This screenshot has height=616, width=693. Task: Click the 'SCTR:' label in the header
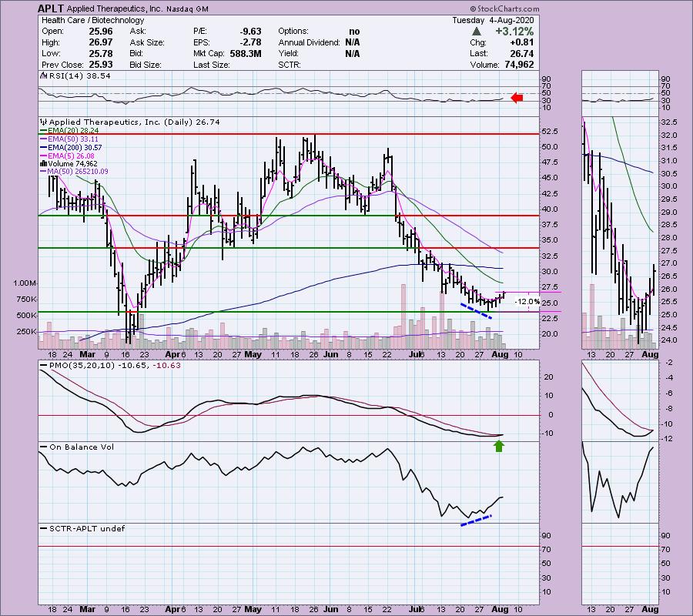pos(290,65)
